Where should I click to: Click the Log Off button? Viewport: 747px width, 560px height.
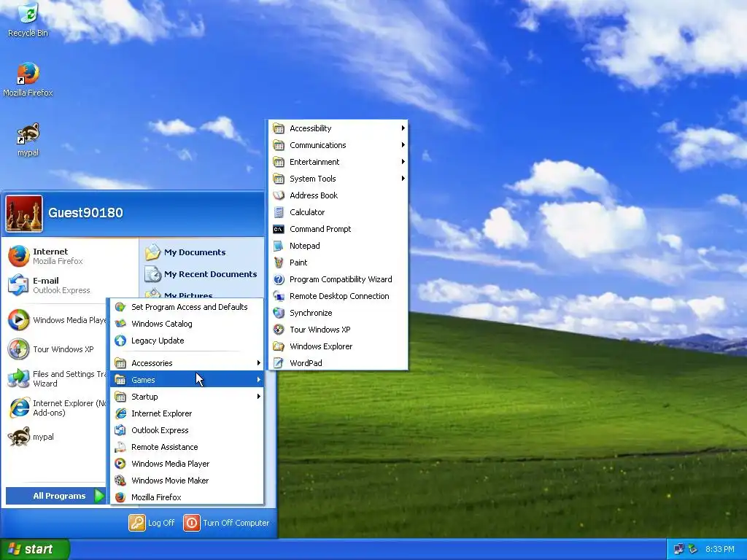152,523
